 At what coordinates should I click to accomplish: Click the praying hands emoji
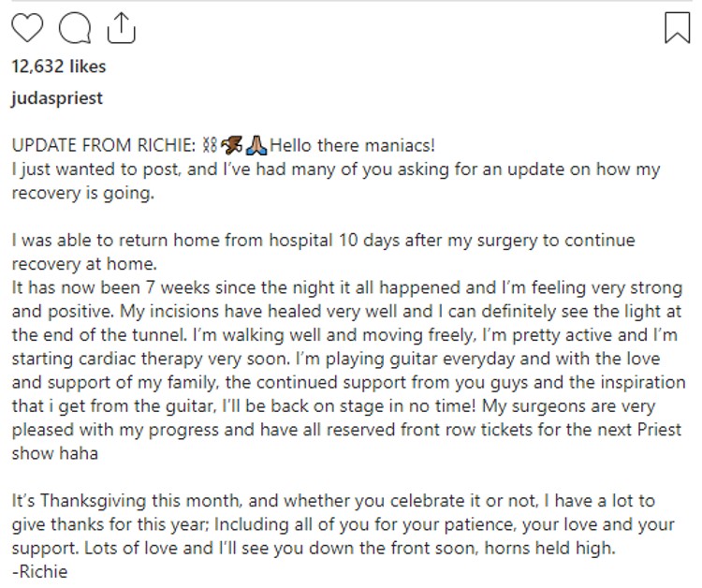pyautogui.click(x=256, y=145)
